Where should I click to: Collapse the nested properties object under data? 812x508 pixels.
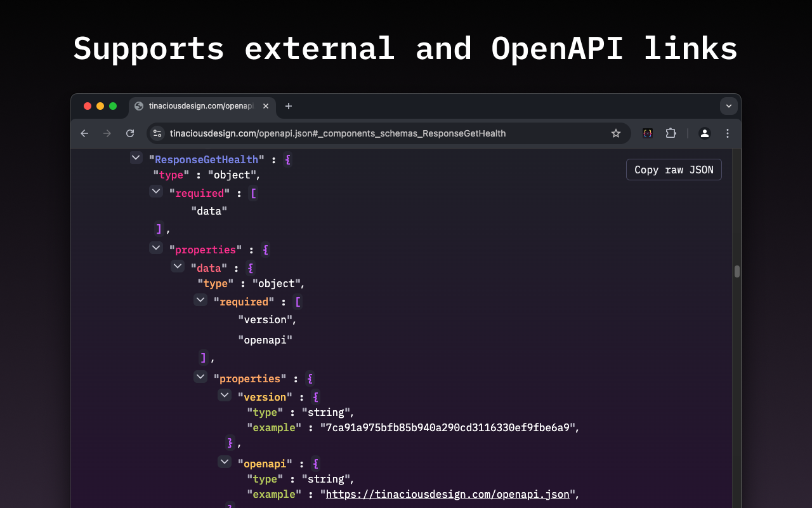tap(200, 377)
